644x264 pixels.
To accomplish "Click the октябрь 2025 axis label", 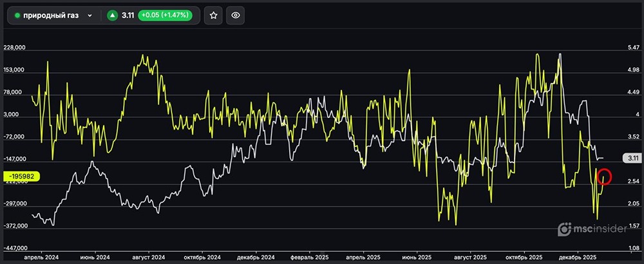I will coord(524,257).
